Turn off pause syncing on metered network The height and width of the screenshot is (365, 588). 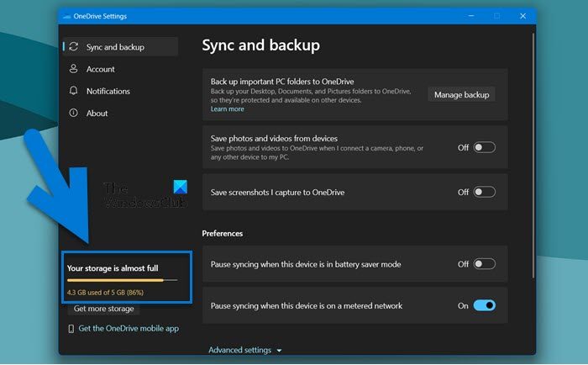(484, 306)
